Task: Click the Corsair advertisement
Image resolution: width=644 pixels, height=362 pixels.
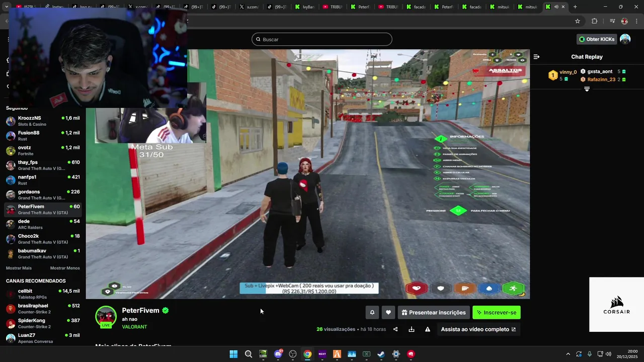Action: 616,305
